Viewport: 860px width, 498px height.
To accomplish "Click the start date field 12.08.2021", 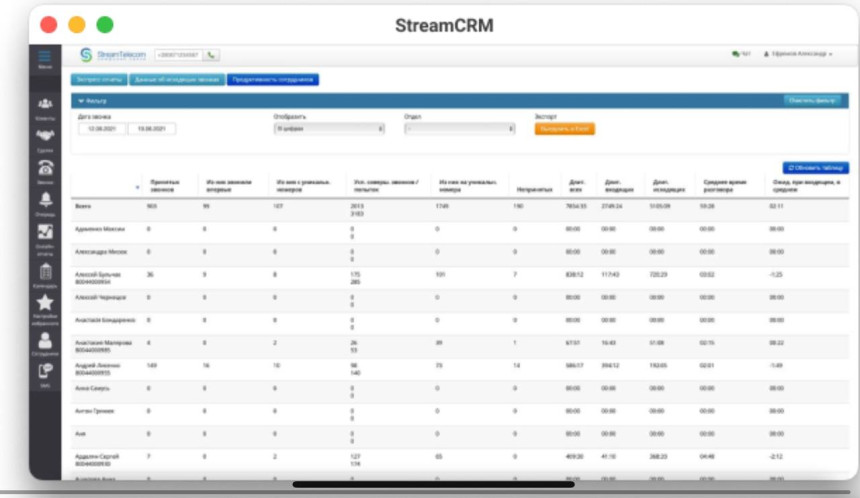I will point(101,129).
